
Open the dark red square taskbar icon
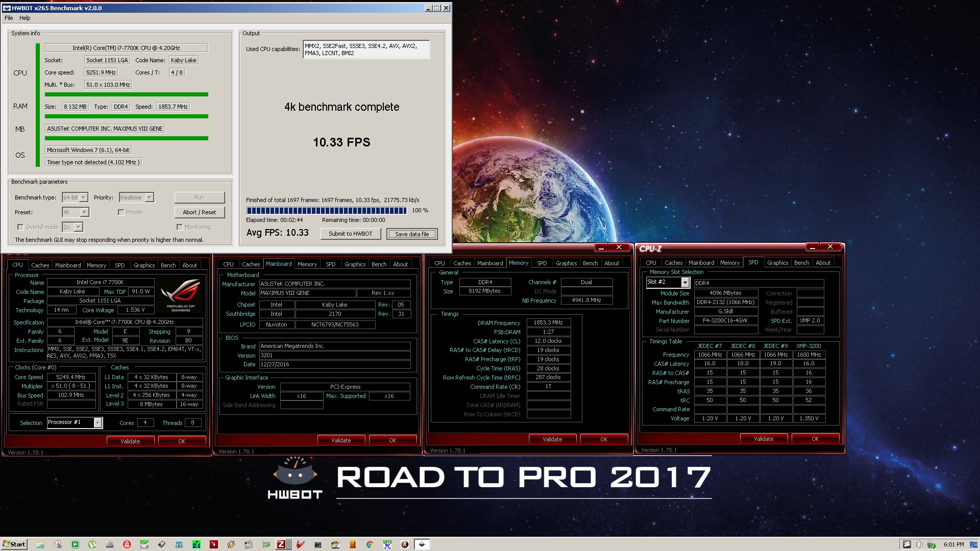pyautogui.click(x=214, y=544)
